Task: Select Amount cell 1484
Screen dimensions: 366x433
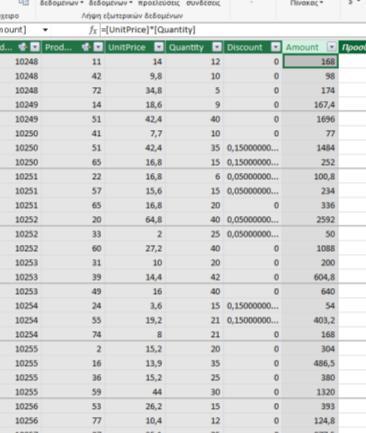Action: [x=310, y=148]
